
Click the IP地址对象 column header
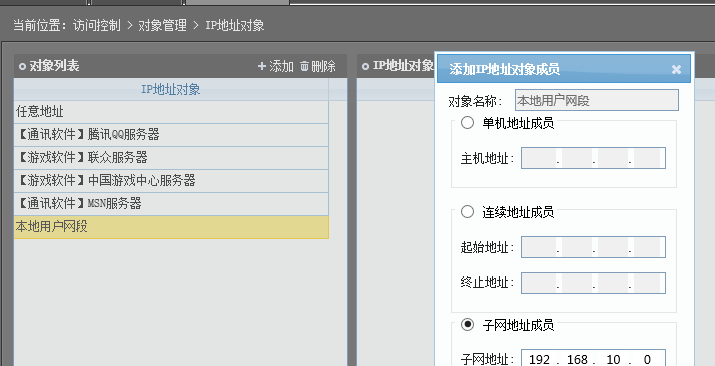click(171, 89)
